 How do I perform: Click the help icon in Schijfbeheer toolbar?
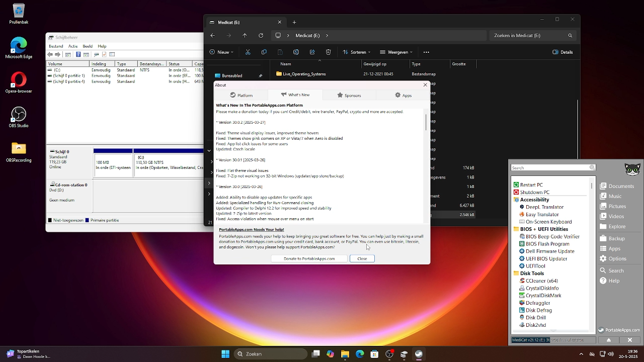pos(78,54)
